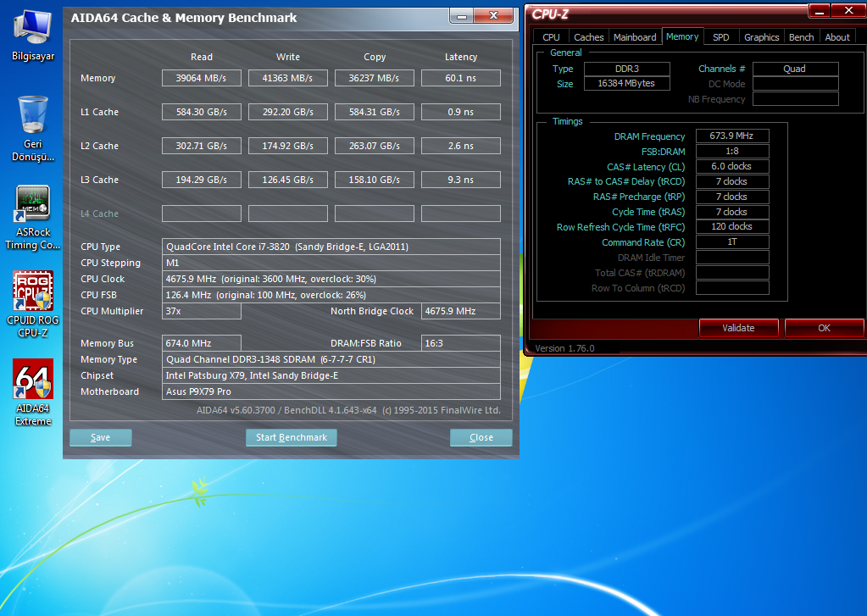
Task: Open the Mainboard tab in CPU-Z
Action: 635,37
